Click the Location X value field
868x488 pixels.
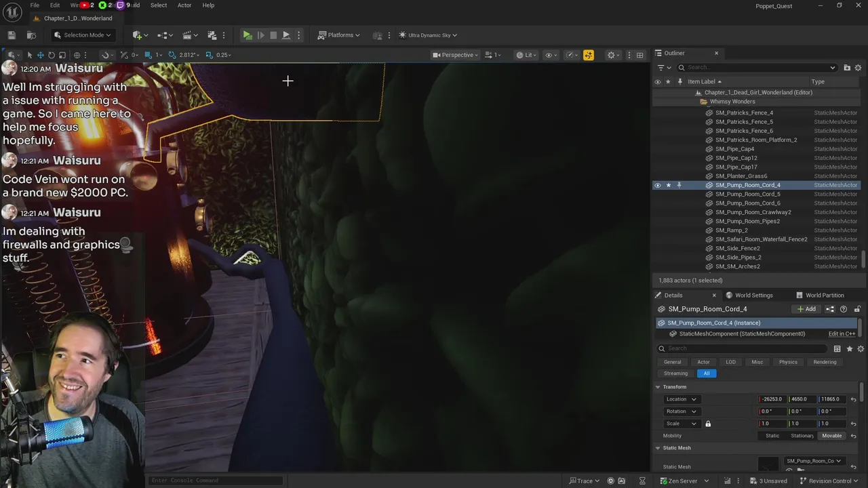coord(772,399)
